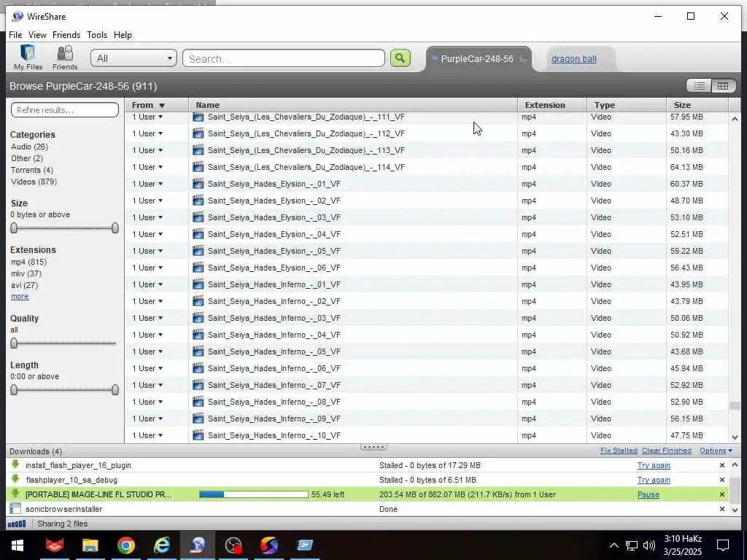Open Chrome from the taskbar
The image size is (747, 560).
(125, 545)
